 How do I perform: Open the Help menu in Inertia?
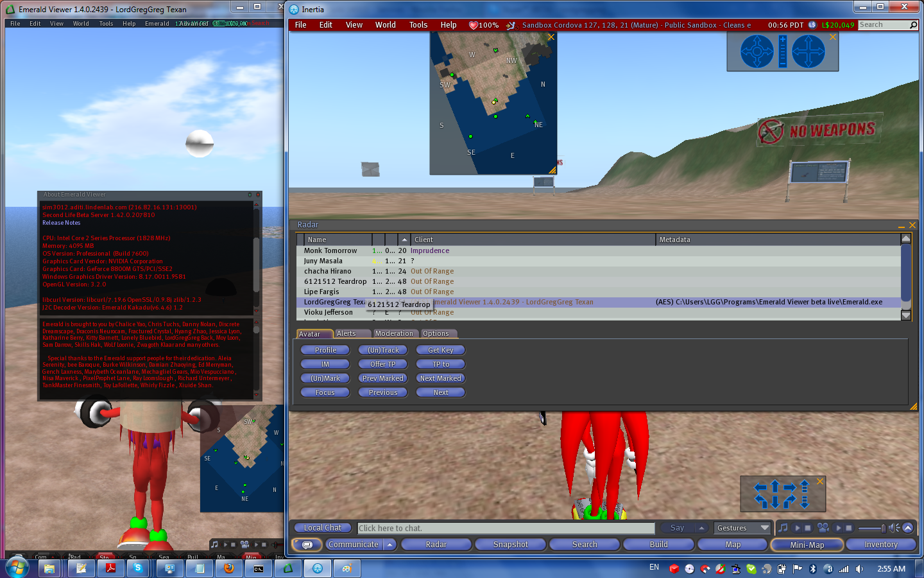[x=449, y=25]
